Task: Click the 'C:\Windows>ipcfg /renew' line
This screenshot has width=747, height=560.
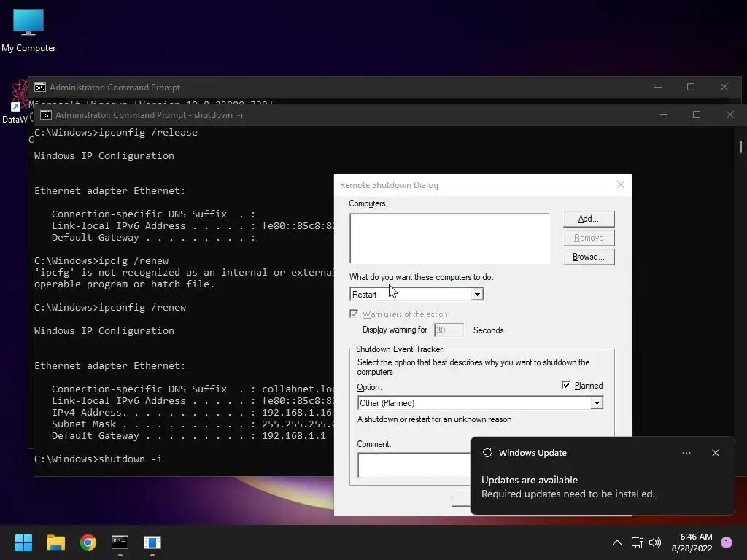Action: [x=101, y=261]
